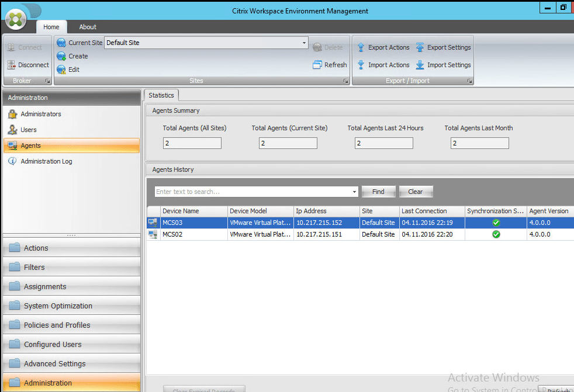574x392 pixels.
Task: Switch to the Home ribbon tab
Action: (x=51, y=27)
